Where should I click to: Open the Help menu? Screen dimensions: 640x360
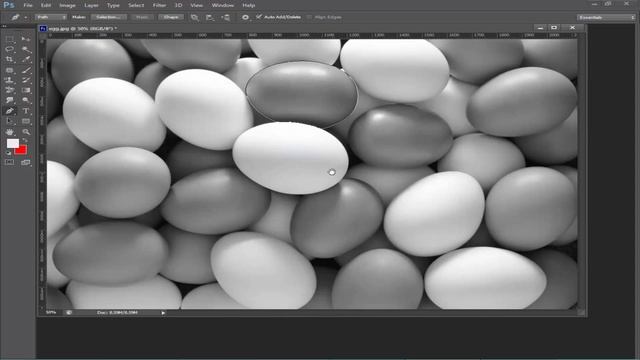tap(249, 5)
